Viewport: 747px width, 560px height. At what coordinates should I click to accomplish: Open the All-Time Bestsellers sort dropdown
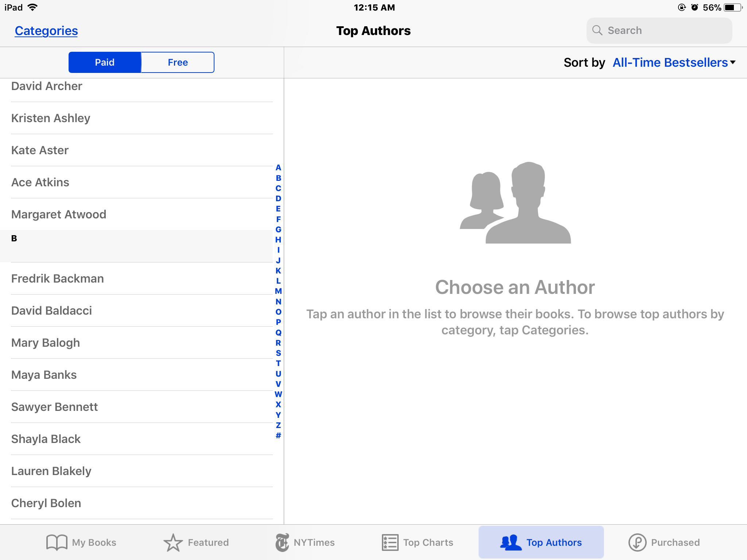coord(670,63)
